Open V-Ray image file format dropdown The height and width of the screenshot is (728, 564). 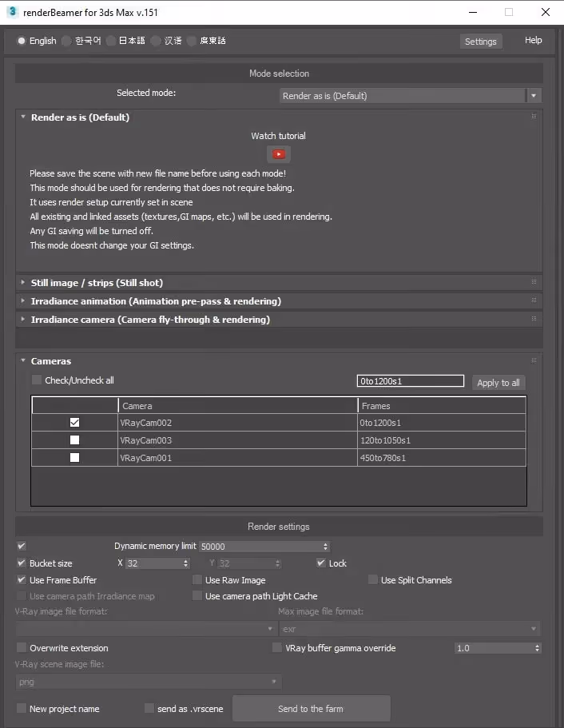click(x=146, y=629)
